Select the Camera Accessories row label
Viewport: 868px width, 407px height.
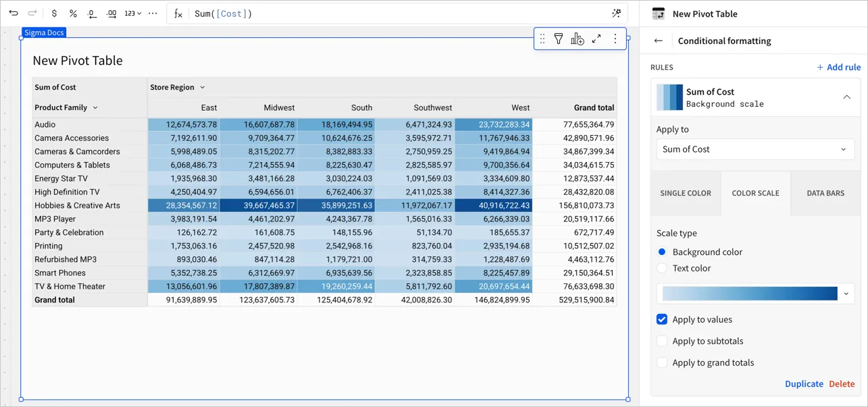pos(72,138)
